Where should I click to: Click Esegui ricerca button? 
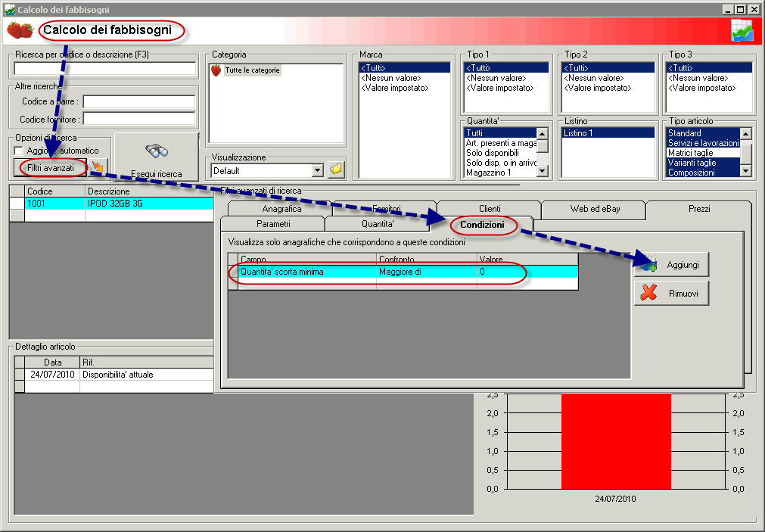point(157,157)
